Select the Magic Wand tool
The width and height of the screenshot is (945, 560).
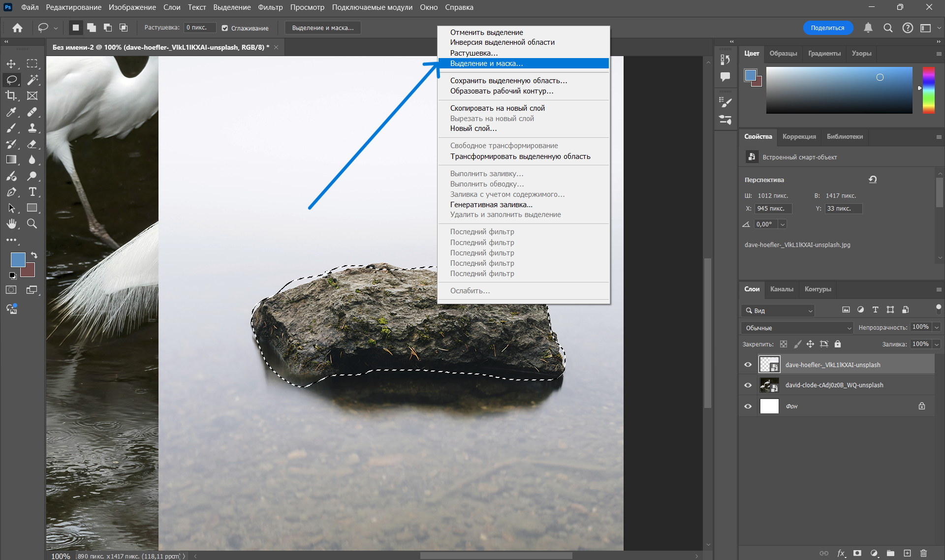[x=32, y=80]
